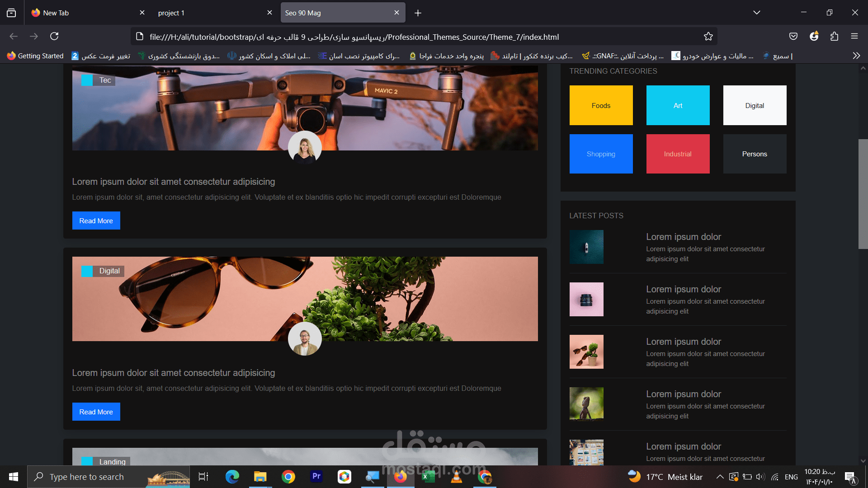Reload the current page
868x488 pixels.
click(54, 36)
